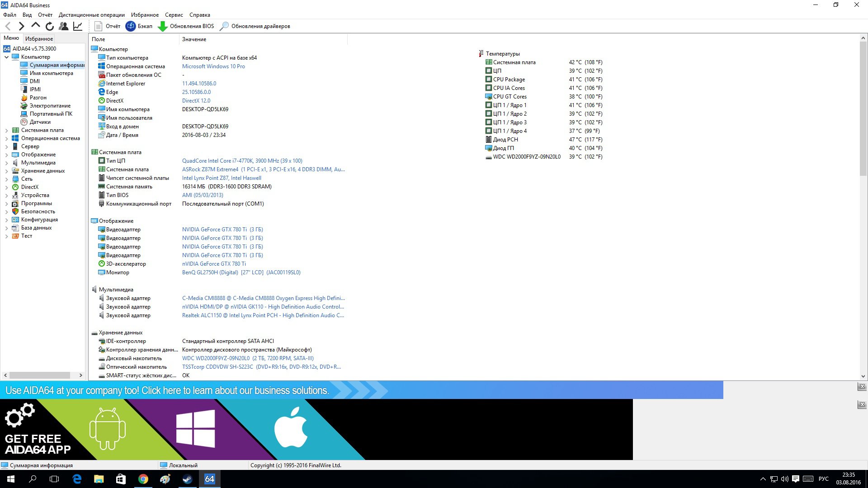Open Steam from the taskbar
This screenshot has height=488, width=868.
187,479
